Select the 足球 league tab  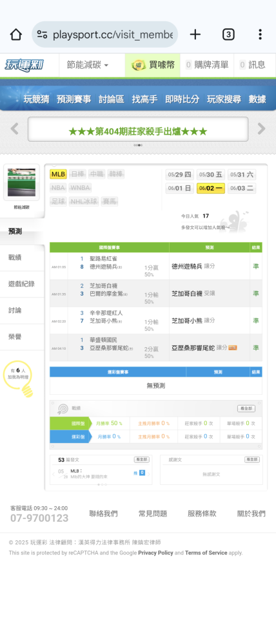(59, 202)
